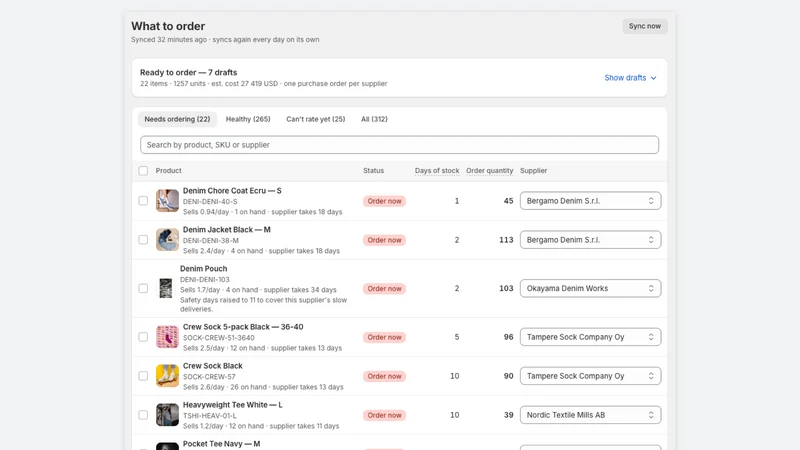Open Denim Chore Coat Ecru product thumbnail
This screenshot has height=450, width=800.
click(167, 201)
